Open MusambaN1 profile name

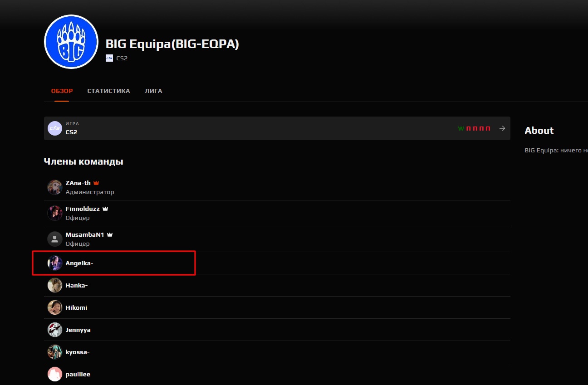click(85, 235)
